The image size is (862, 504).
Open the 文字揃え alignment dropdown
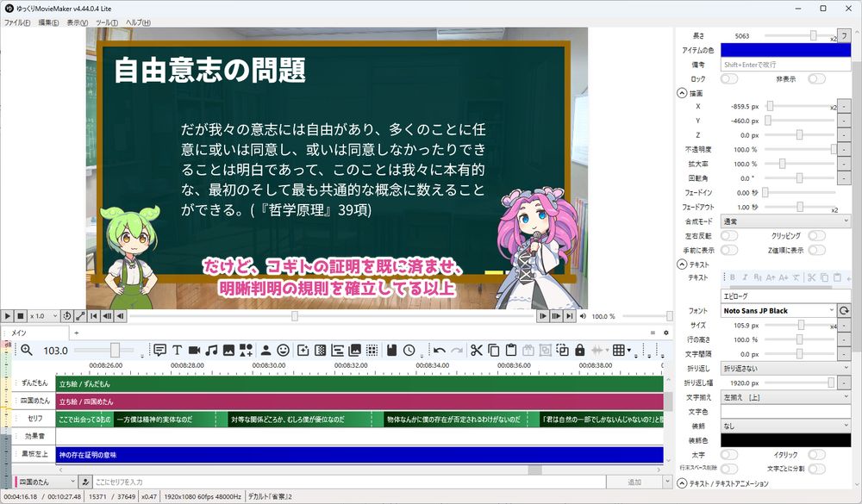pyautogui.click(x=785, y=397)
